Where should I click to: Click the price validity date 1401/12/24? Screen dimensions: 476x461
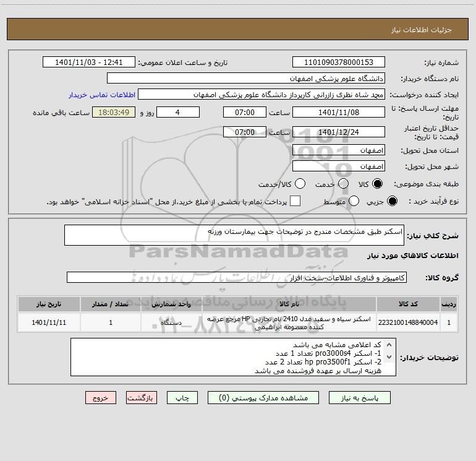(339, 132)
